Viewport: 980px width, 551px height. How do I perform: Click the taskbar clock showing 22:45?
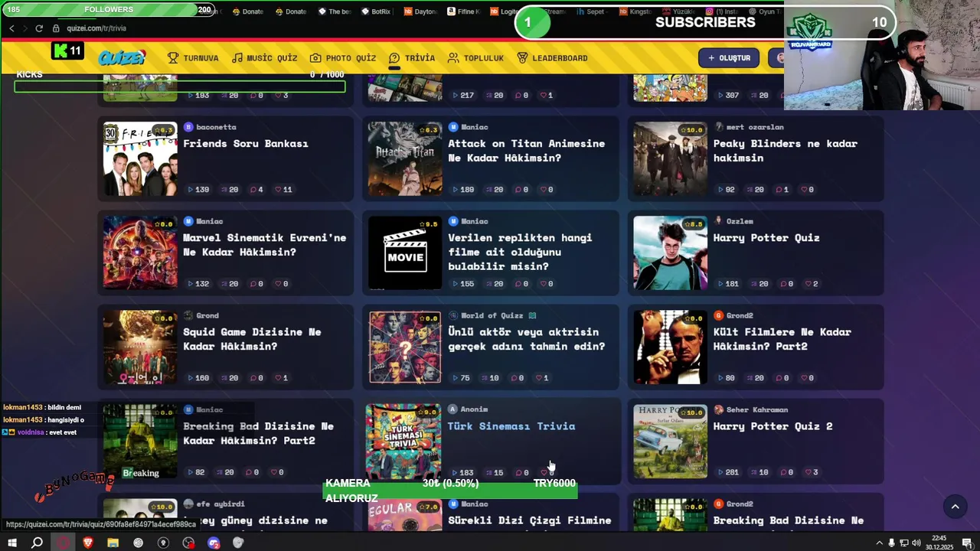pyautogui.click(x=939, y=543)
